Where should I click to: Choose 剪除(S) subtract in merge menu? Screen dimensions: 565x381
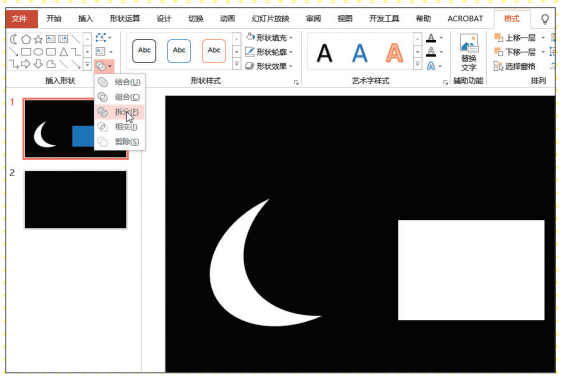pos(120,142)
